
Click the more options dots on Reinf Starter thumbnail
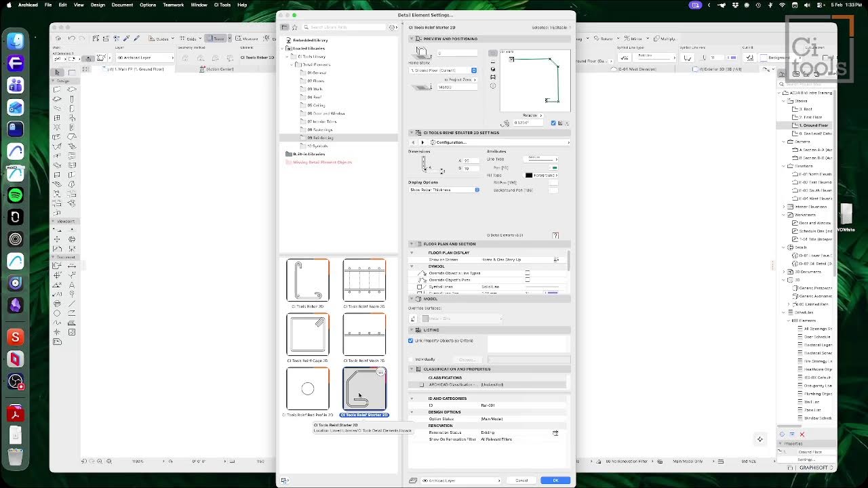pos(380,372)
